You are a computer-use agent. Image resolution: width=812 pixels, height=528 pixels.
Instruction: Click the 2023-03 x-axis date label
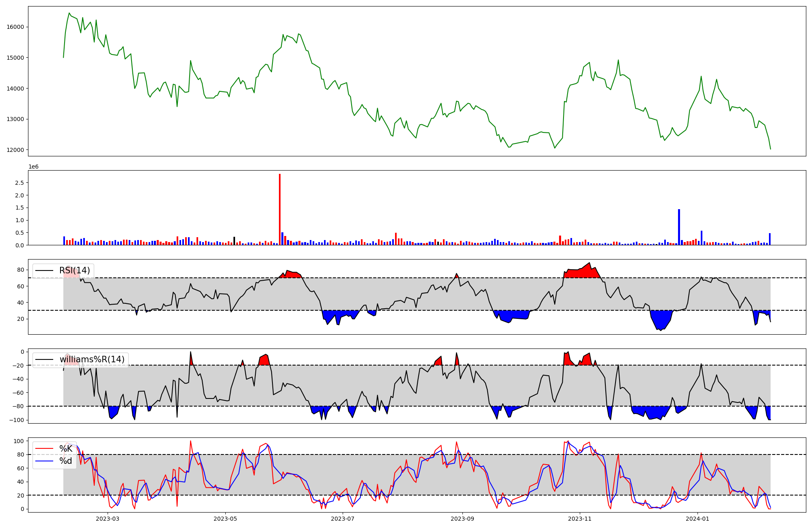(x=108, y=519)
